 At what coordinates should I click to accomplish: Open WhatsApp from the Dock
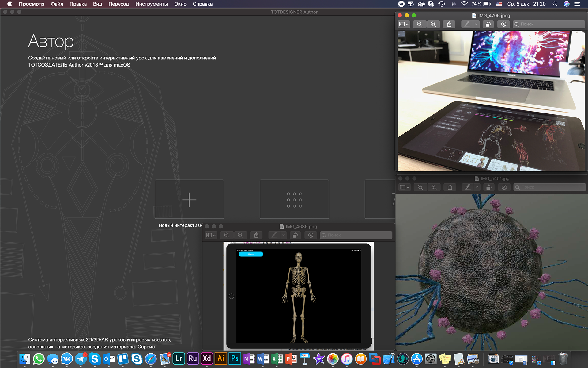coord(39,358)
